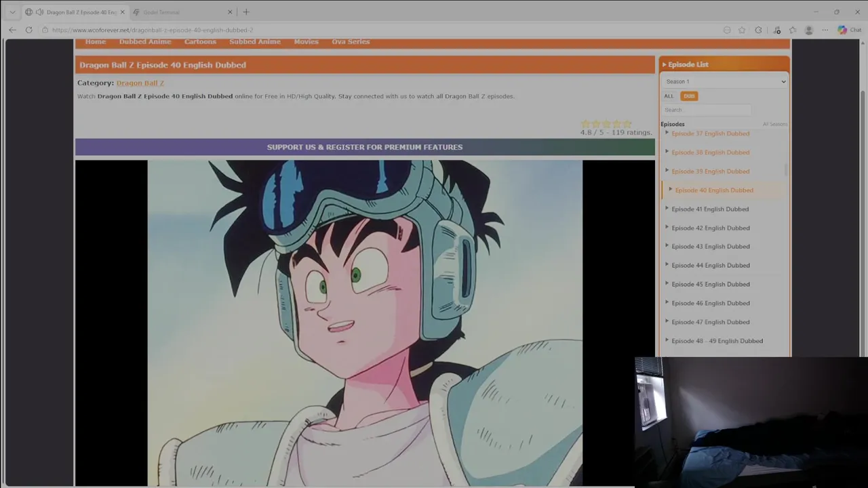Click the site info lock icon in the address bar

tap(45, 30)
